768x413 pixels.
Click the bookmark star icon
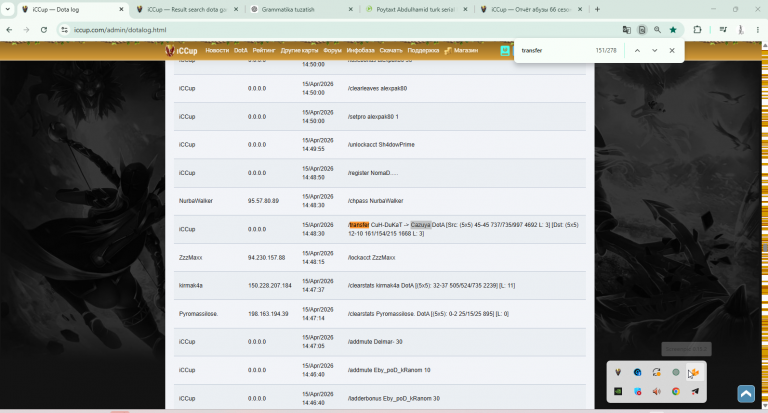pyautogui.click(x=673, y=30)
